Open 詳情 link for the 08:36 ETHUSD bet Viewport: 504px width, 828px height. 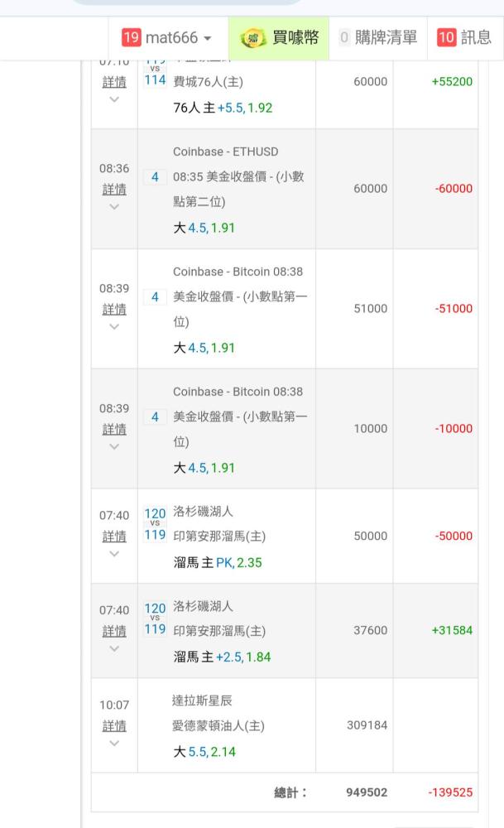(114, 189)
